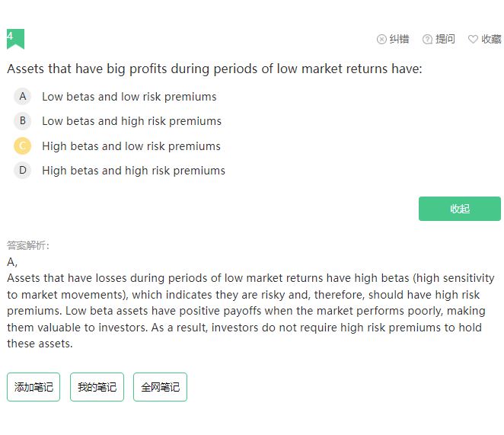The height and width of the screenshot is (435, 504).
Task: Open the 我的笔记 my notes tab
Action: [97, 387]
